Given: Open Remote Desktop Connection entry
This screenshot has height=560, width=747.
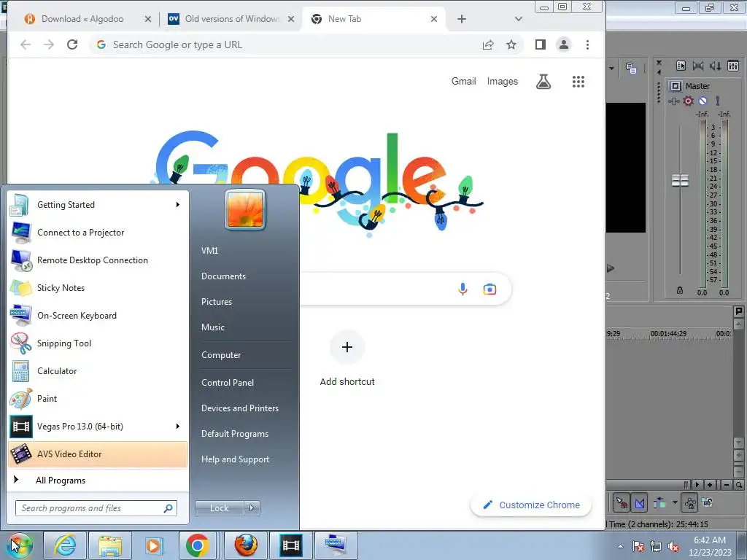Looking at the screenshot, I should [x=98, y=260].
